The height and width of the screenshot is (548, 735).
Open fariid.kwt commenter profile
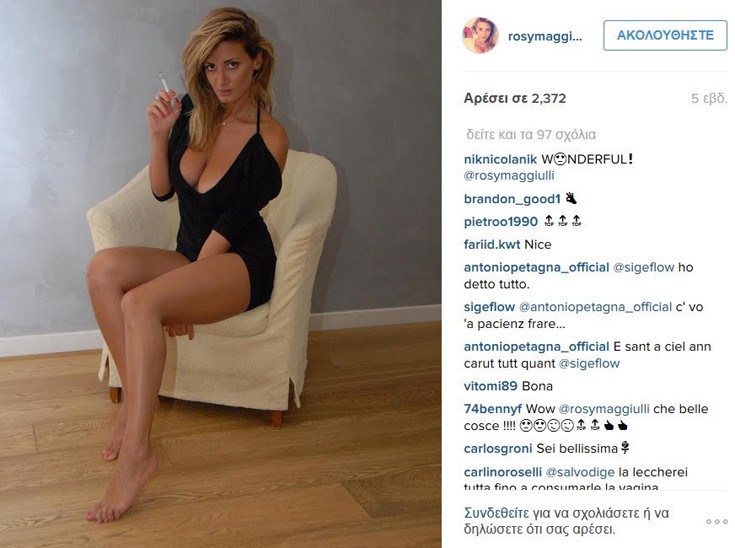(x=492, y=244)
